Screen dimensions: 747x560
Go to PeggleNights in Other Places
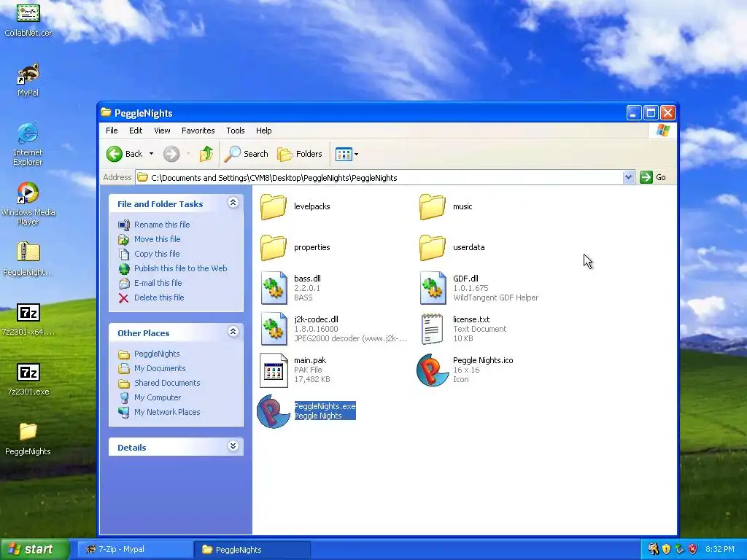tap(157, 354)
